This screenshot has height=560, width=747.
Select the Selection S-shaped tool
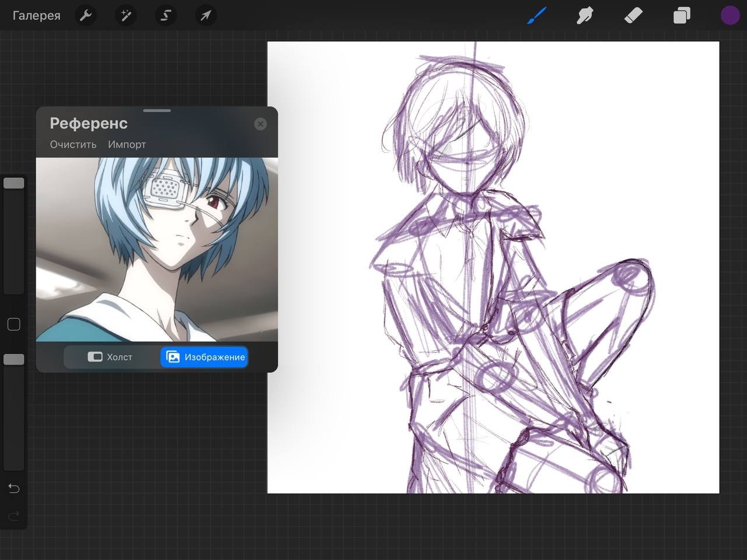tap(165, 15)
